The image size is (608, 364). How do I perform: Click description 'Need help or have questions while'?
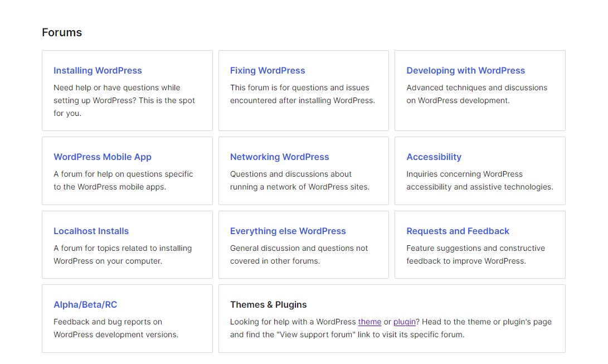point(116,88)
